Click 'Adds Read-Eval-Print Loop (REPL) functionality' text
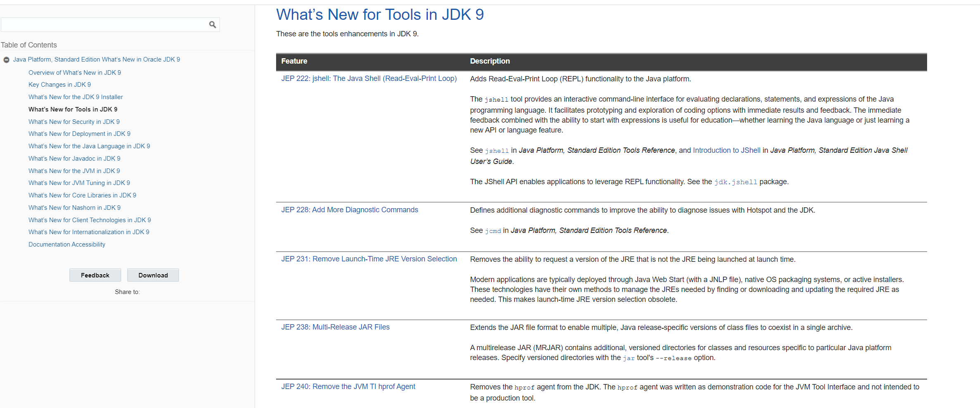Screen dimensions: 980x408 click(x=580, y=79)
